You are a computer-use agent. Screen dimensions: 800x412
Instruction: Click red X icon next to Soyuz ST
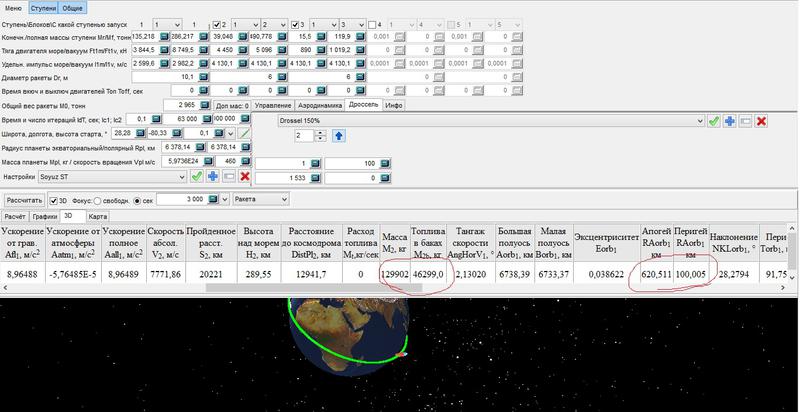click(245, 176)
